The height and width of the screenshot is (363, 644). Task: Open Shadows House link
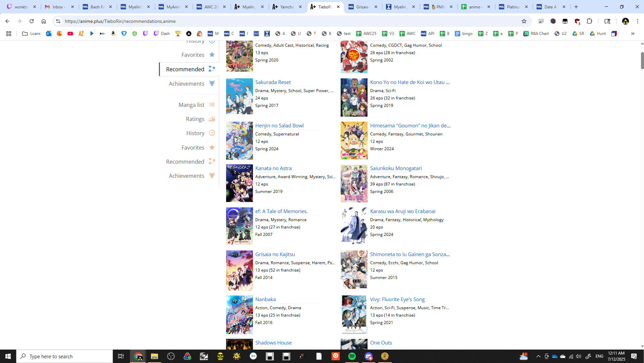pos(273,343)
